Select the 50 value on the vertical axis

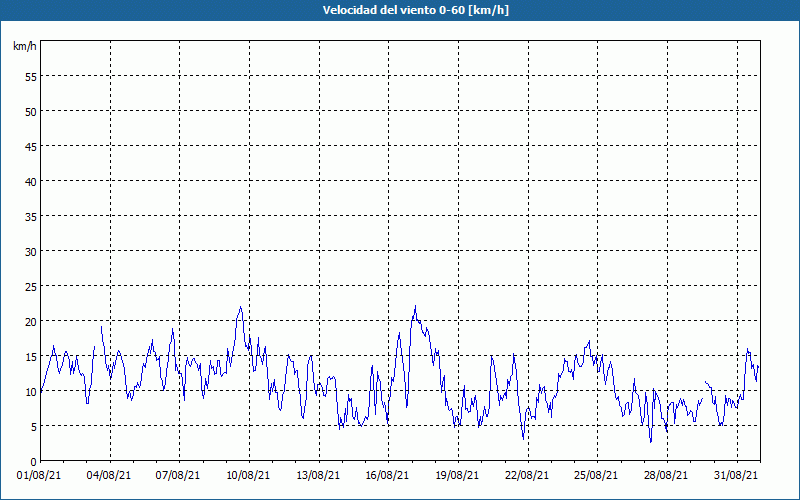31,112
